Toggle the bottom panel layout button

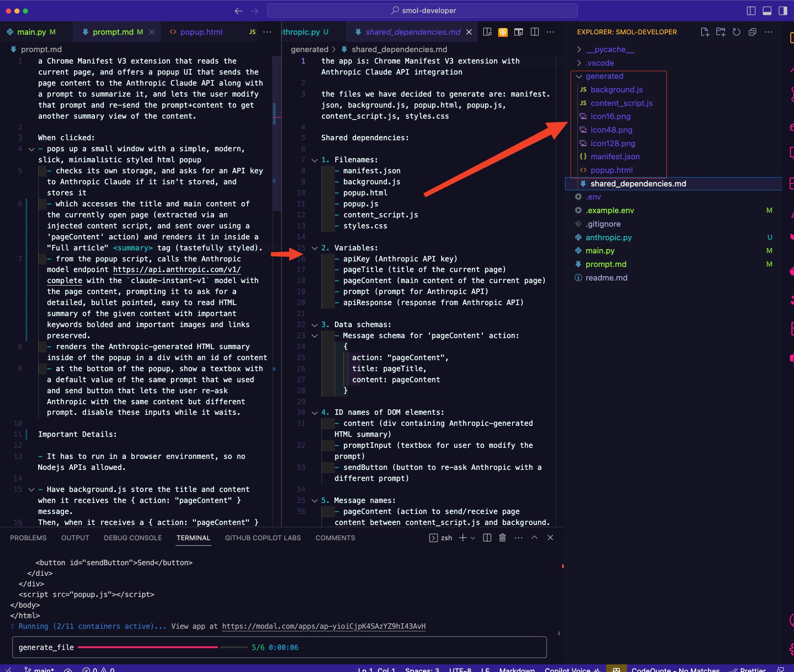pos(767,11)
